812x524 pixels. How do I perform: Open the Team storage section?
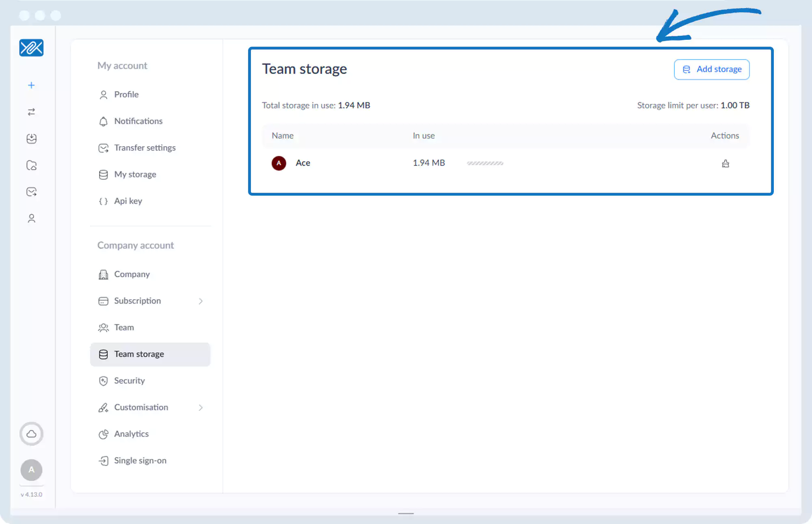click(139, 354)
